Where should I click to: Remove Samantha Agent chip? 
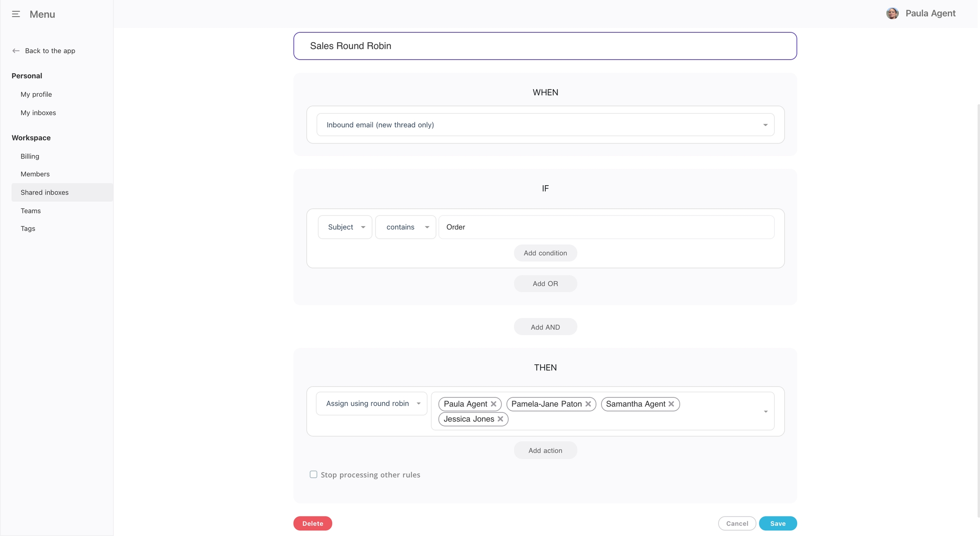pos(671,404)
